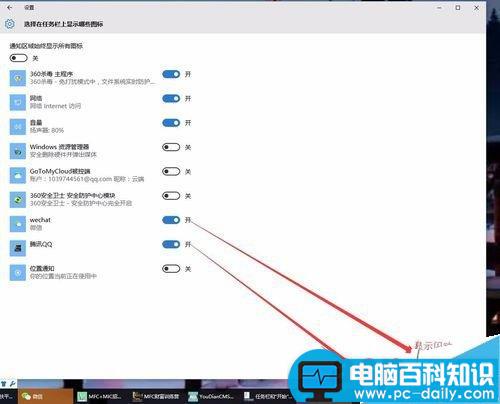Click the GoToMyCloud cloud icon

pos(18,175)
